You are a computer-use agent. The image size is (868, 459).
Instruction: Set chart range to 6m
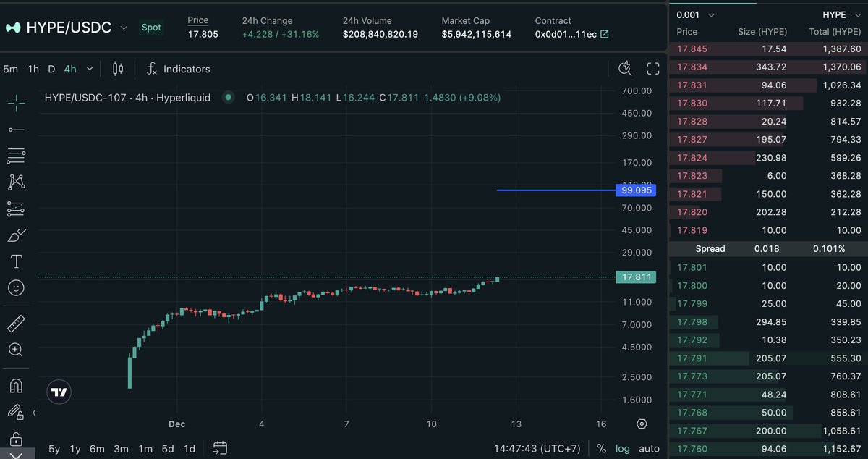[97, 449]
